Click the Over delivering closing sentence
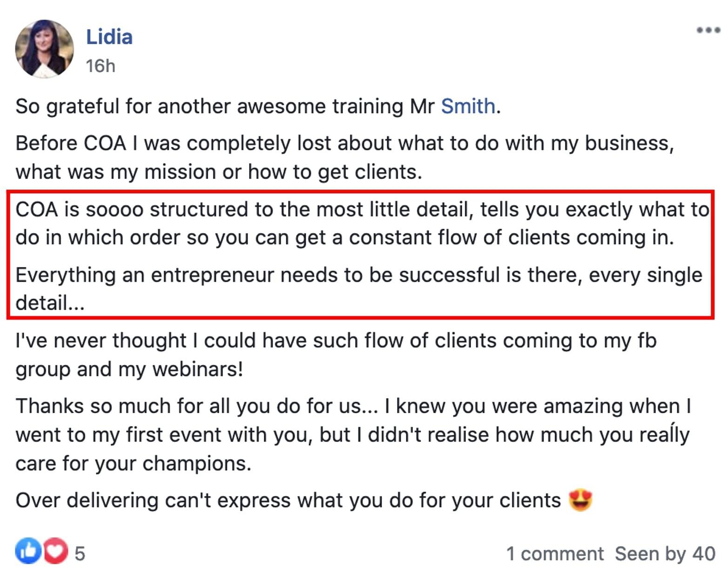 point(304,501)
